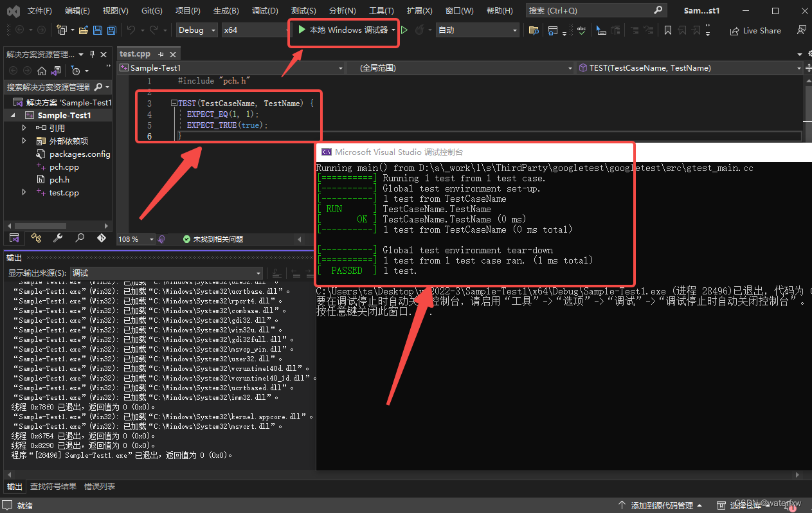Open the 工具(T) menu
Viewport: 812px width, 513px height.
[x=381, y=11]
